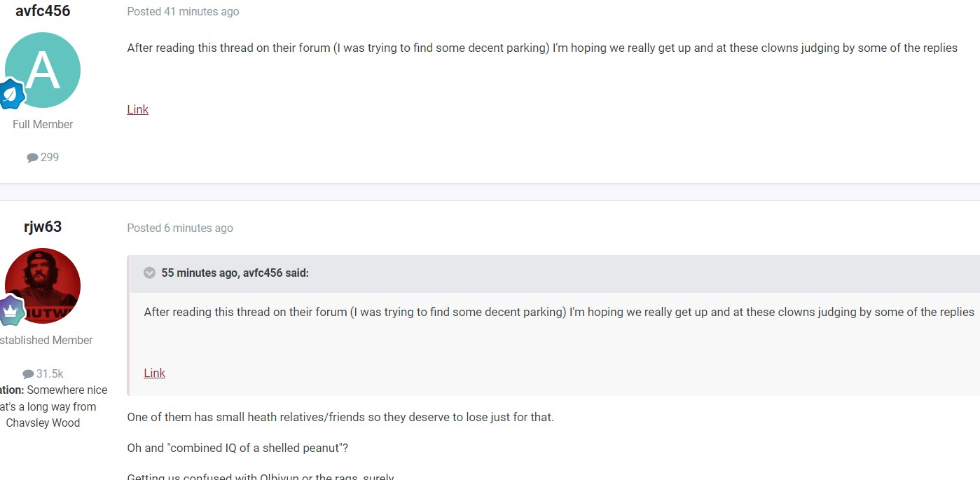
Task: Click the blue leaf rank badge on avfc456
Action: tap(11, 95)
